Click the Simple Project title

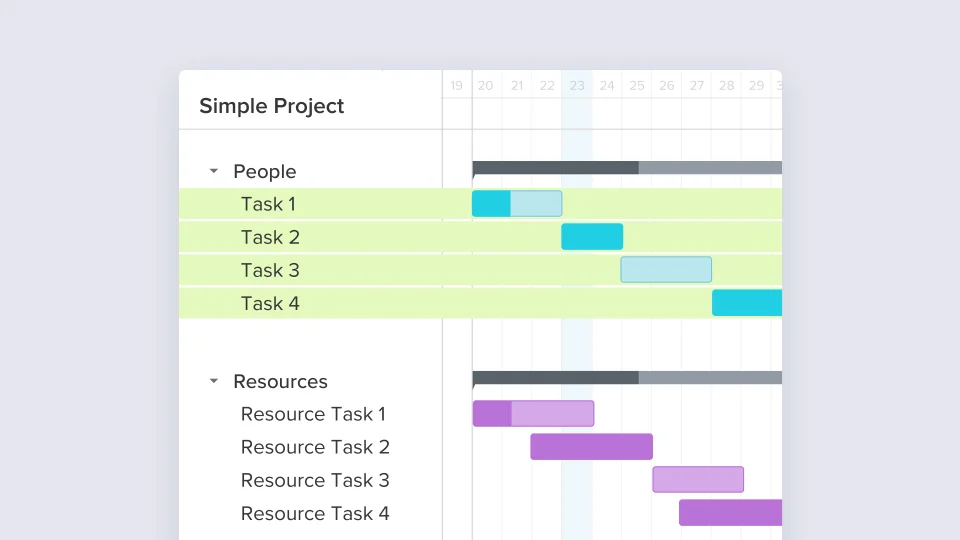click(x=271, y=106)
